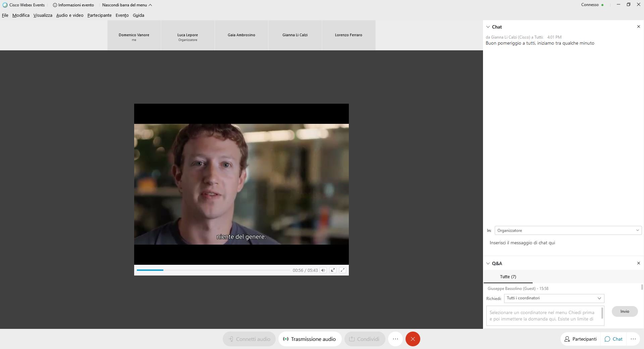
Task: Minimize the Webex window
Action: pos(618,5)
